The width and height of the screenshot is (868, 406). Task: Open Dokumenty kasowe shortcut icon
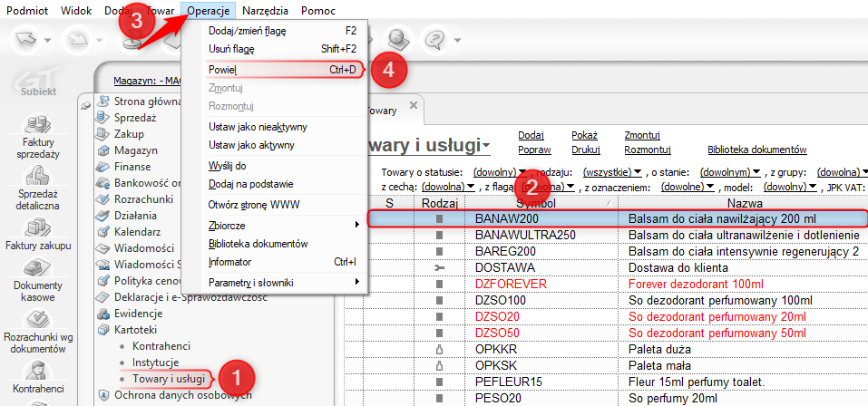click(x=38, y=269)
